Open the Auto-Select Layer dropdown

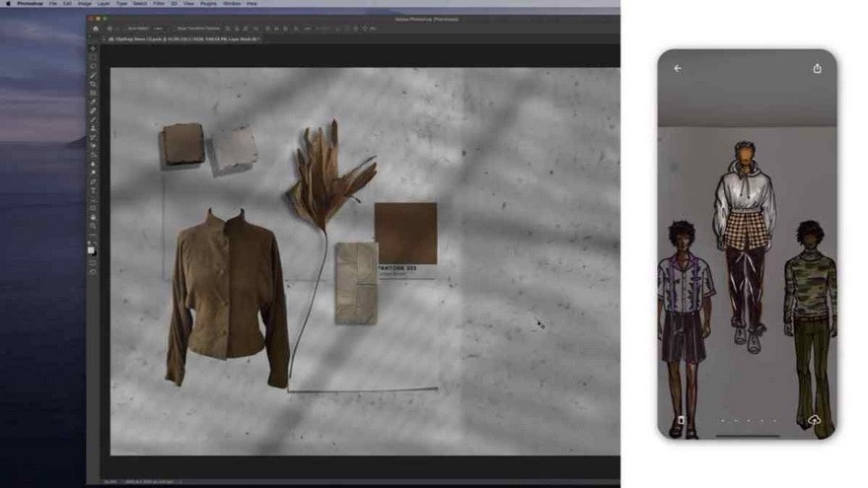[159, 29]
